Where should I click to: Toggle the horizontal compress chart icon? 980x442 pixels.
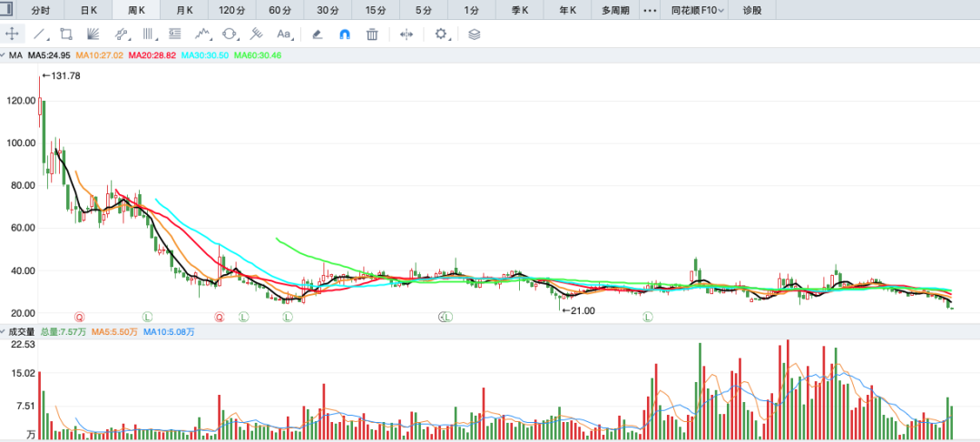[406, 34]
